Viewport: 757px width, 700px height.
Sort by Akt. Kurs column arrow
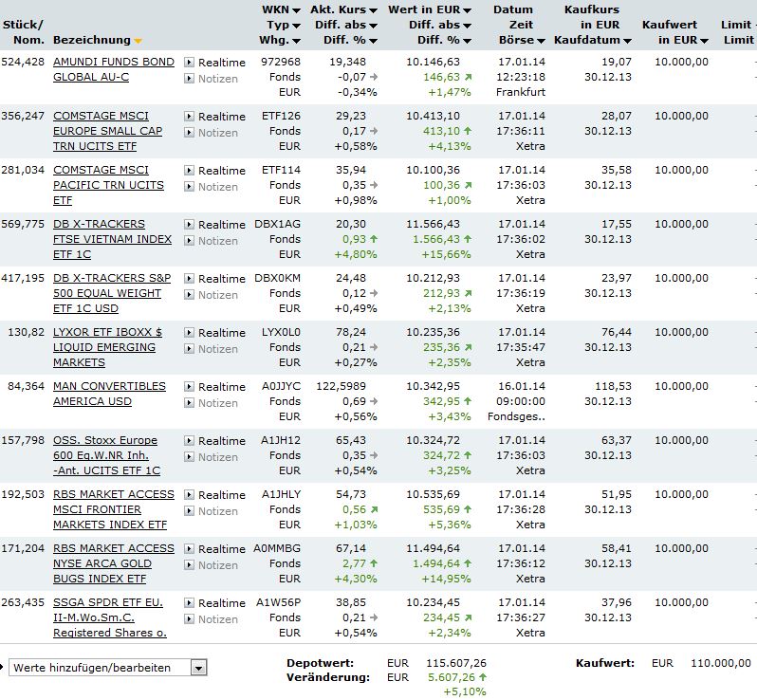point(373,10)
